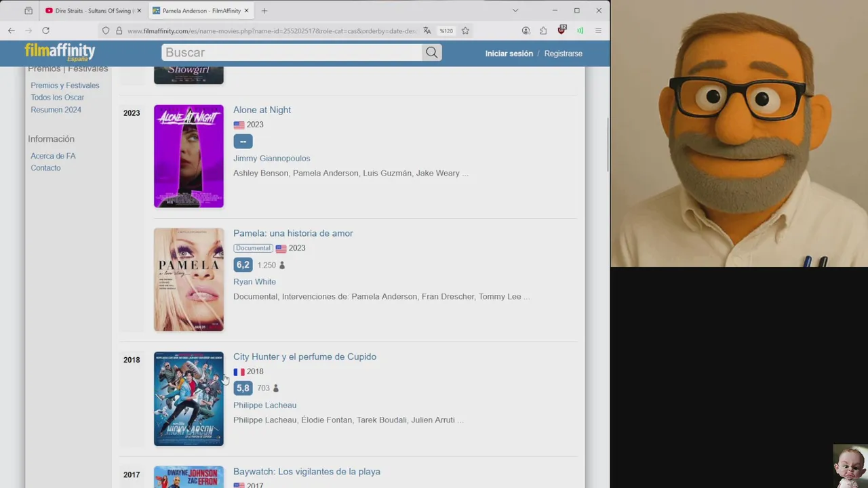This screenshot has height=488, width=868.
Task: Click the 6,2 rating badge
Action: tap(243, 265)
